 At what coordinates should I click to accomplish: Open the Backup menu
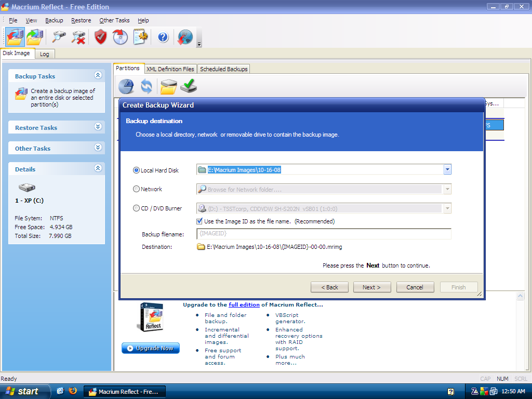point(54,20)
